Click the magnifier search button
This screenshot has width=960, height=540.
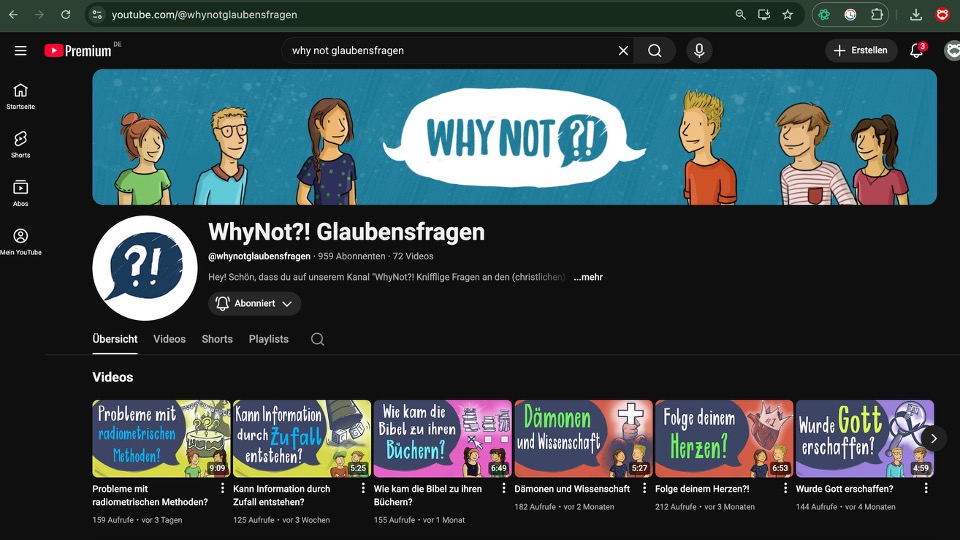(x=654, y=51)
